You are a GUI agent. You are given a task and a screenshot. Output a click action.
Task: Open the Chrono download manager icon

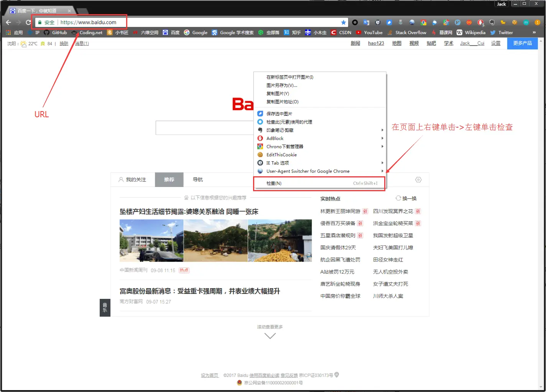tap(423, 22)
